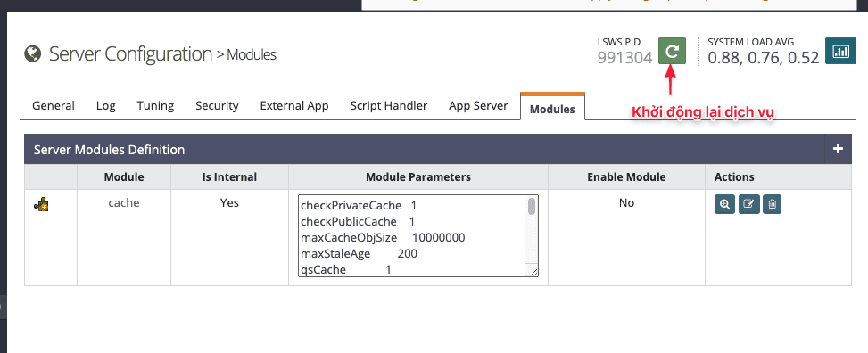This screenshot has width=868, height=353.
Task: Click the Server Modules Definition title
Action: point(109,150)
